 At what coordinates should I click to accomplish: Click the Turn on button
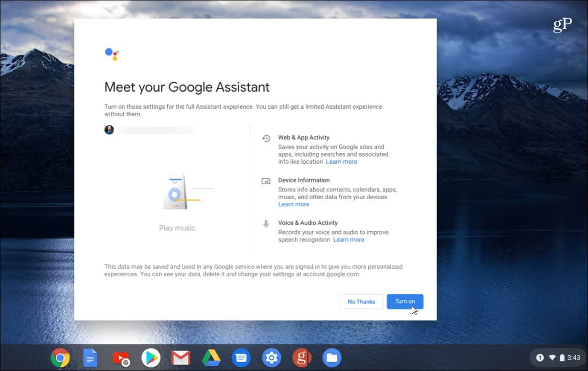[x=405, y=301]
